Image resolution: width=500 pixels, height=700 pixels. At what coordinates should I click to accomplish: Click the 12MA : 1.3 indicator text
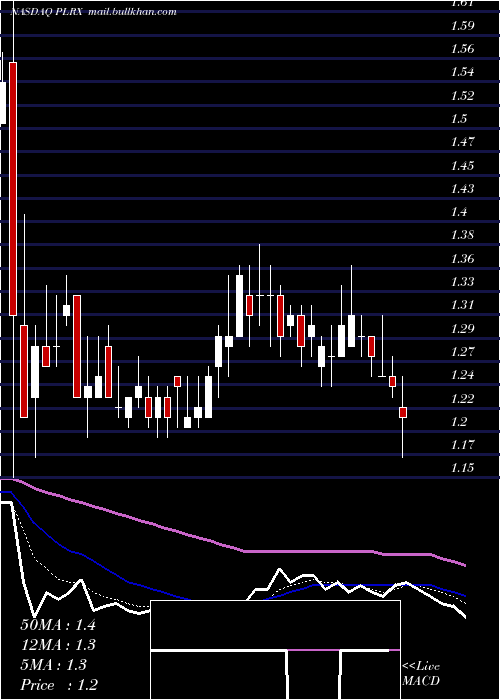click(58, 645)
